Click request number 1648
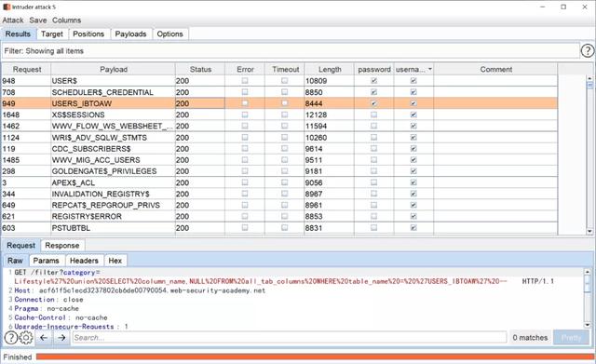Image resolution: width=596 pixels, height=364 pixels. (11, 115)
